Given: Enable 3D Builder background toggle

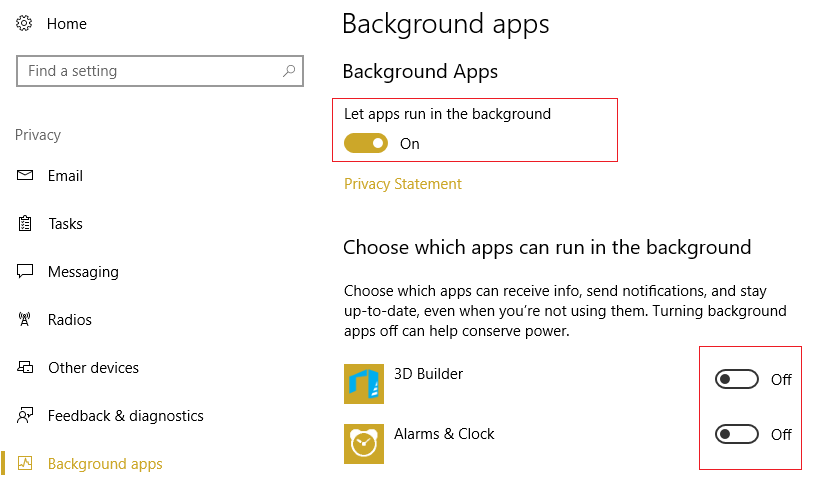Looking at the screenshot, I should 737,380.
